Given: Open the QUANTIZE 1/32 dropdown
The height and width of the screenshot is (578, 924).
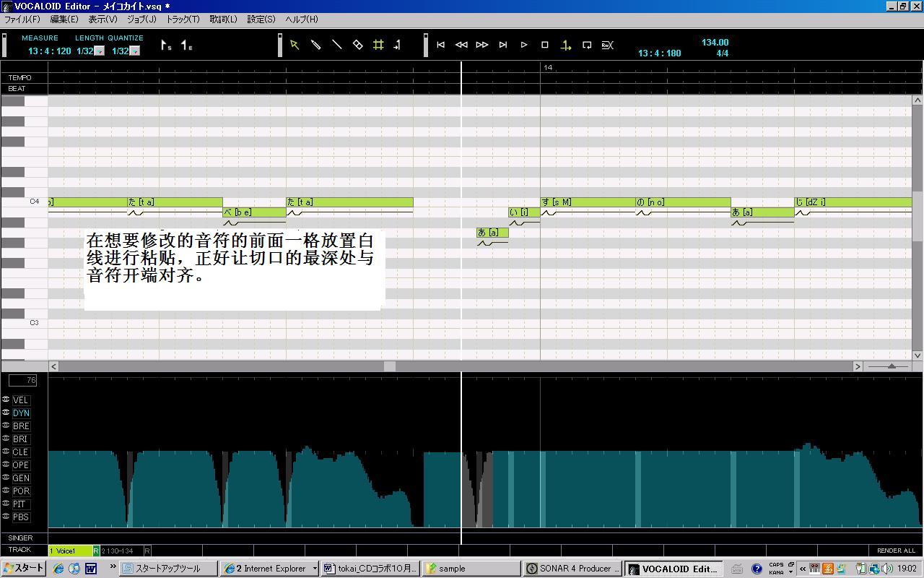Looking at the screenshot, I should (134, 51).
